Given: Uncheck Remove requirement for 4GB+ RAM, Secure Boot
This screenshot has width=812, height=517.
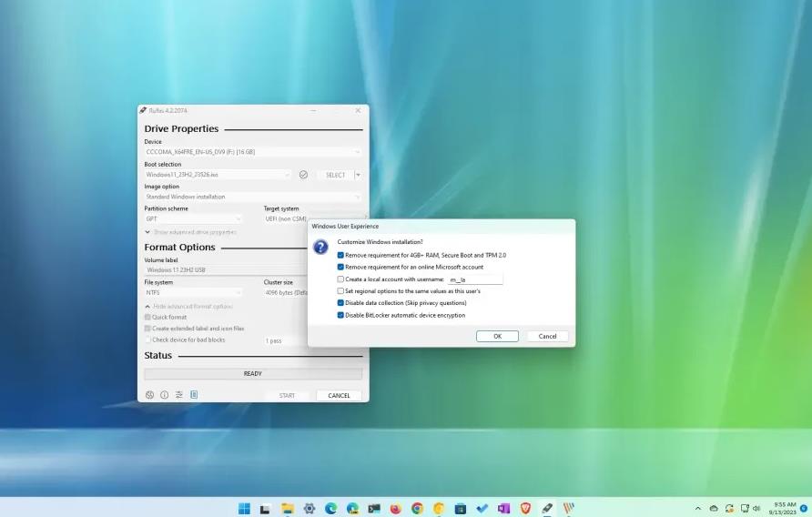Looking at the screenshot, I should tap(340, 255).
